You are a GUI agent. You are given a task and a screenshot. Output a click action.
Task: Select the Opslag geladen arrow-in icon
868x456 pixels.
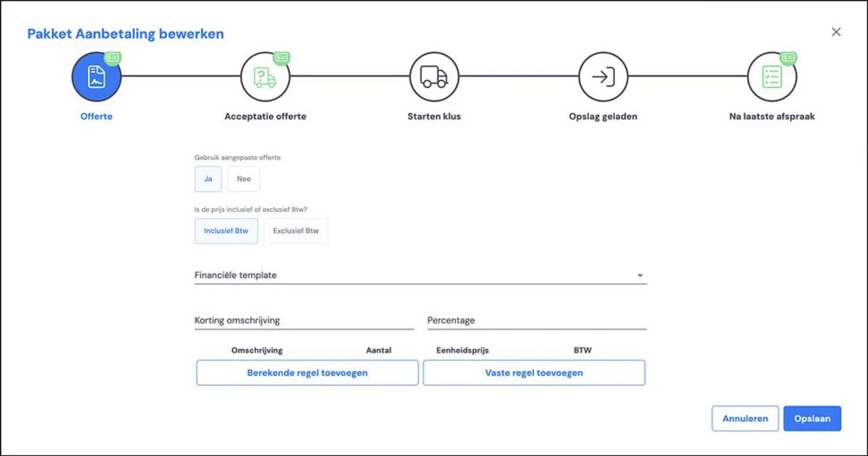[x=603, y=77]
